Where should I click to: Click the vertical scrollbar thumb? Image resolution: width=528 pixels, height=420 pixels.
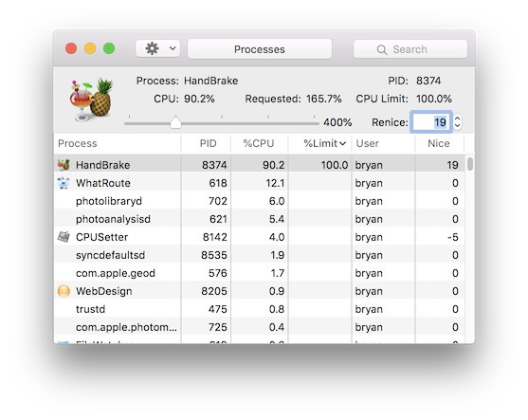pos(470,164)
